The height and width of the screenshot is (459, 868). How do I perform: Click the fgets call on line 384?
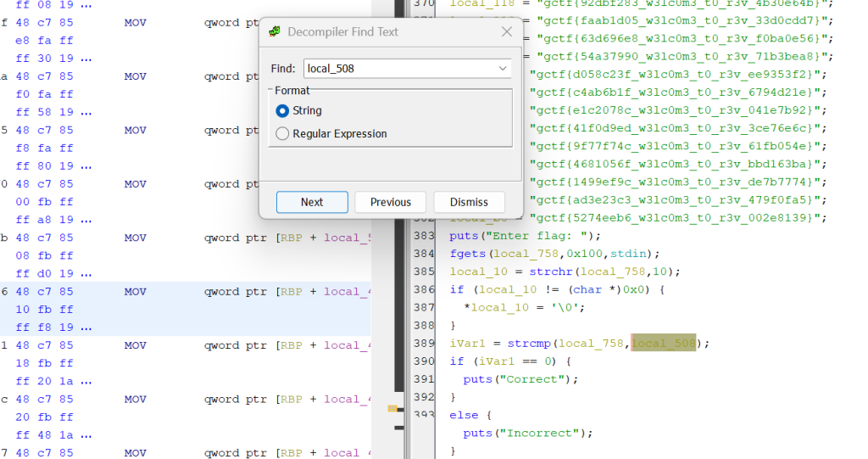(x=554, y=254)
